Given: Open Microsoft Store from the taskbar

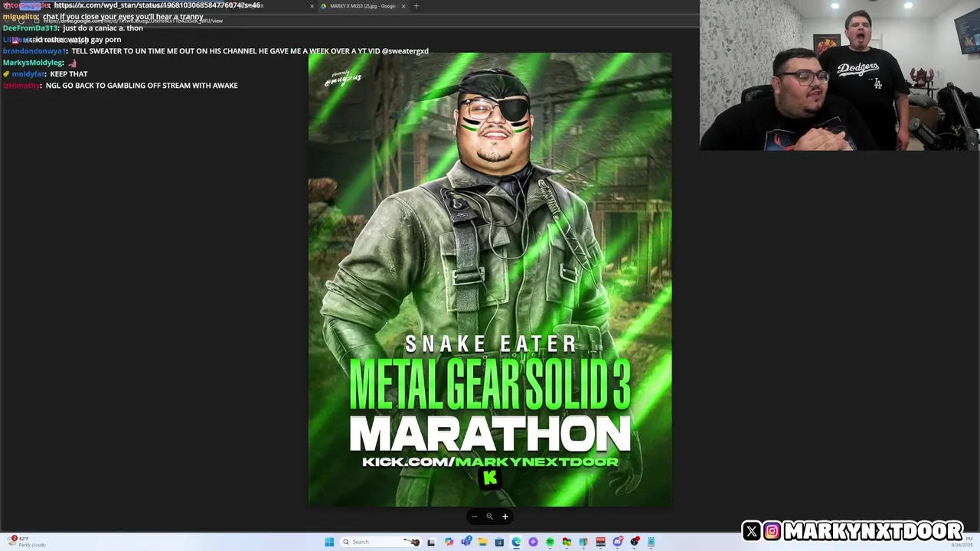Looking at the screenshot, I should [499, 542].
